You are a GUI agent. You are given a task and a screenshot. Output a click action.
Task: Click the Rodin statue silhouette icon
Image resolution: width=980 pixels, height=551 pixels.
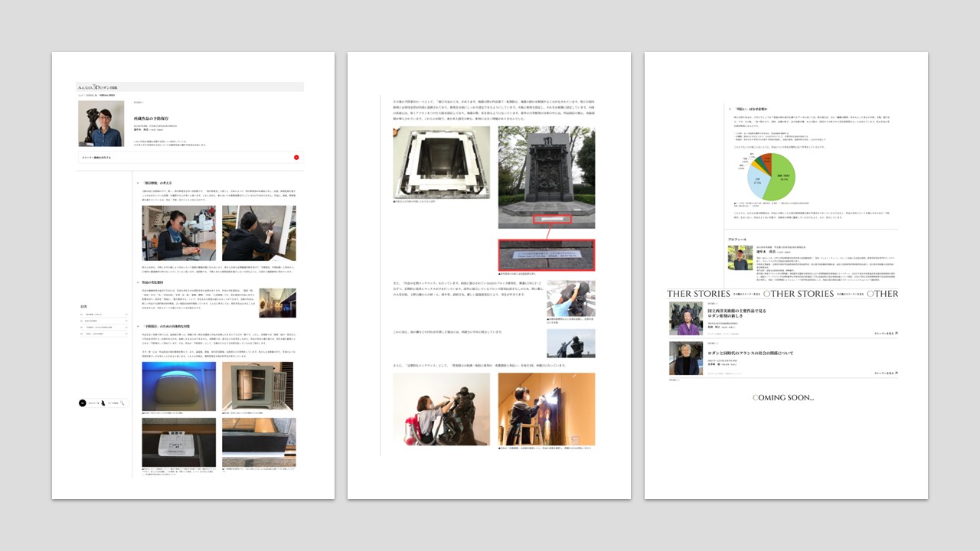click(102, 403)
